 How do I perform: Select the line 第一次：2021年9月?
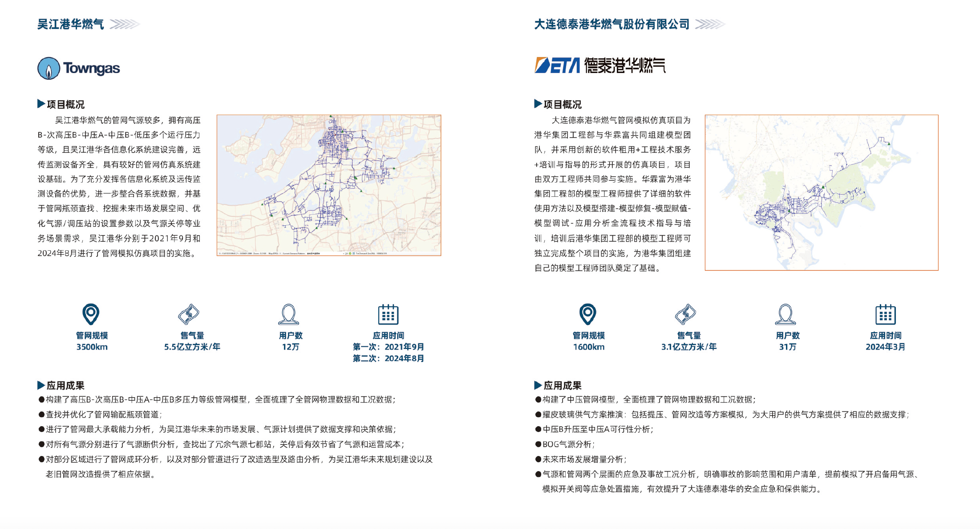[x=389, y=347]
